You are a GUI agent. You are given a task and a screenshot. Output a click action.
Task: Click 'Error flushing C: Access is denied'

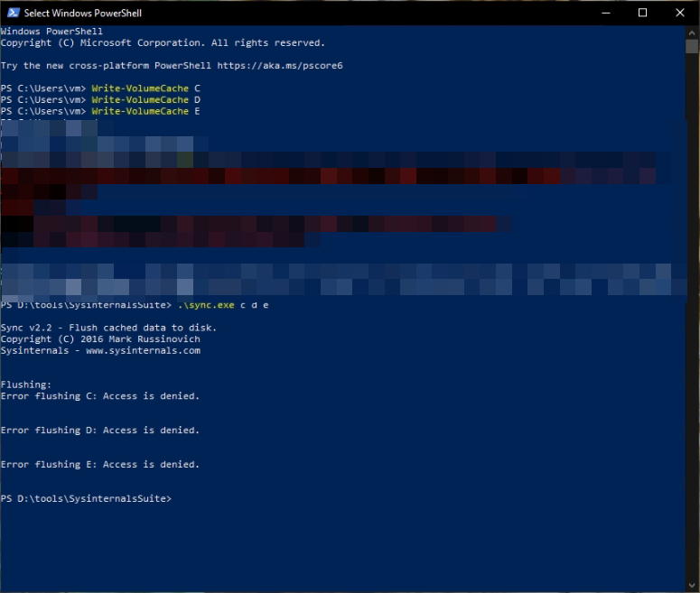(x=100, y=396)
